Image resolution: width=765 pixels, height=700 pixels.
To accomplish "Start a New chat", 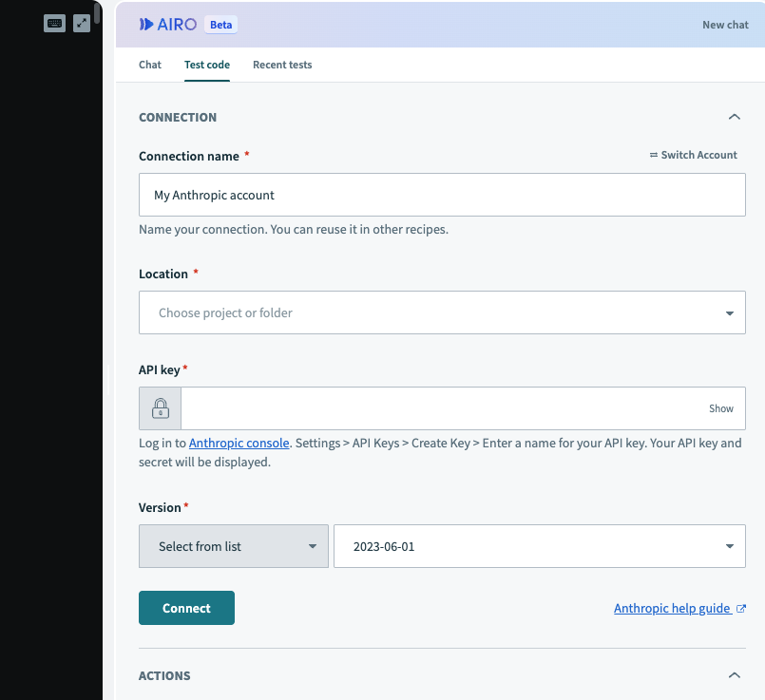I will tap(725, 25).
